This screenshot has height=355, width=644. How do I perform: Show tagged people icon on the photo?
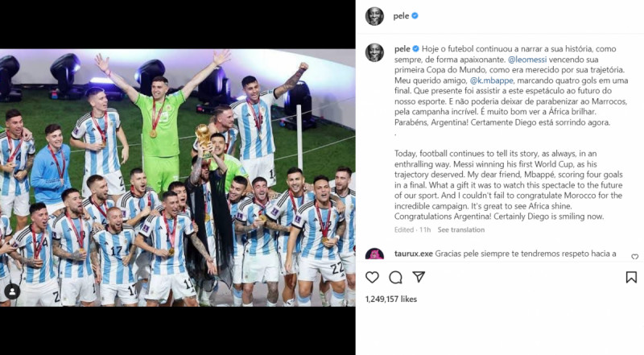[12, 292]
